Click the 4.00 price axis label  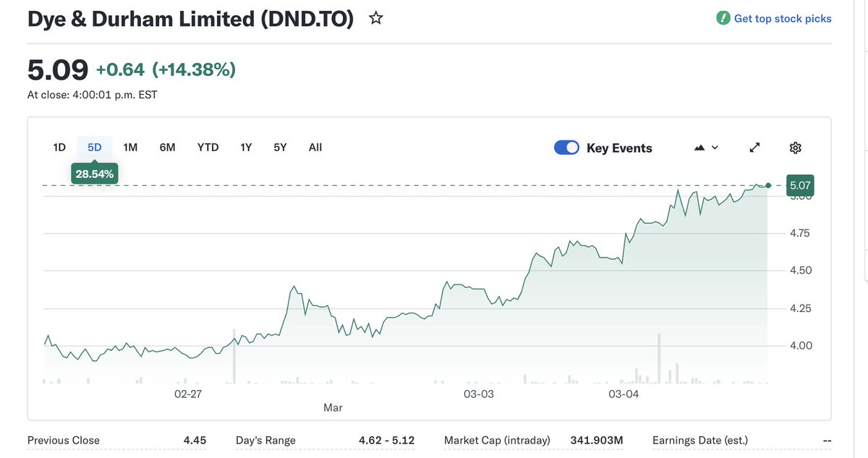tap(799, 346)
